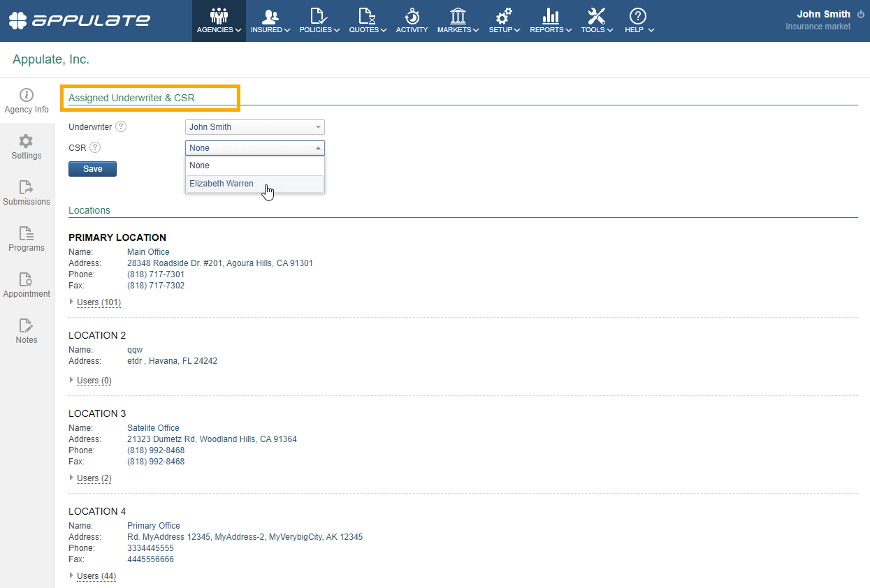Click the LOCATION 3 heading
Screen dimensions: 870x588
pos(97,413)
